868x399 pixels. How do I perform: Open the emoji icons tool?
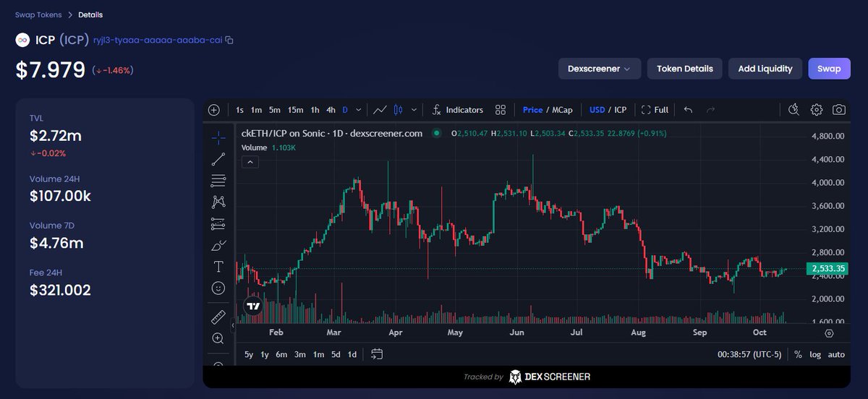(218, 288)
